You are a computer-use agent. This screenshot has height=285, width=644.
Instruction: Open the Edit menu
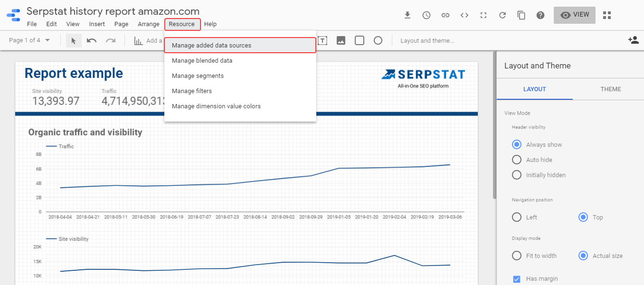[x=52, y=24]
